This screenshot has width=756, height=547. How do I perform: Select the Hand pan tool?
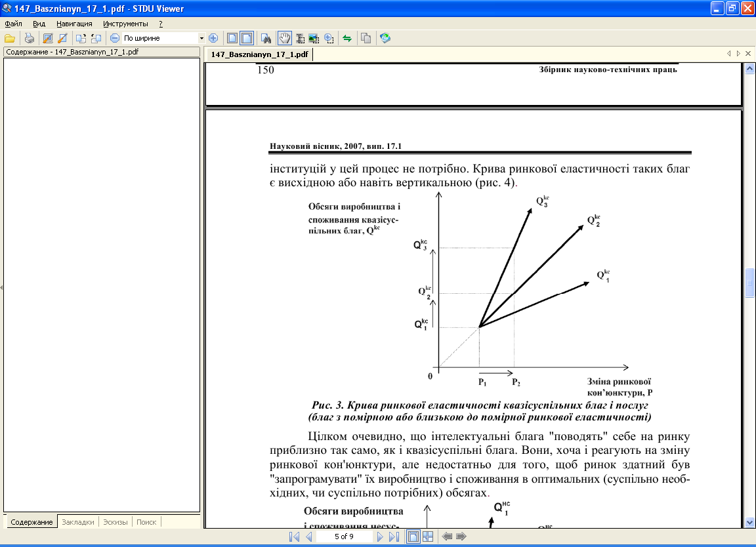pos(284,38)
